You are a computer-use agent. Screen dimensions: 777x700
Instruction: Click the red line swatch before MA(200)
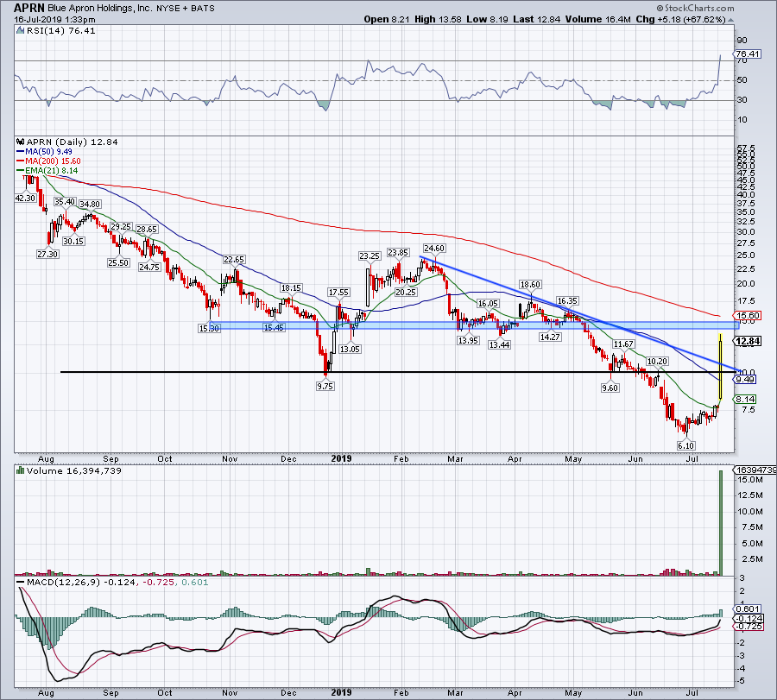[x=21, y=161]
